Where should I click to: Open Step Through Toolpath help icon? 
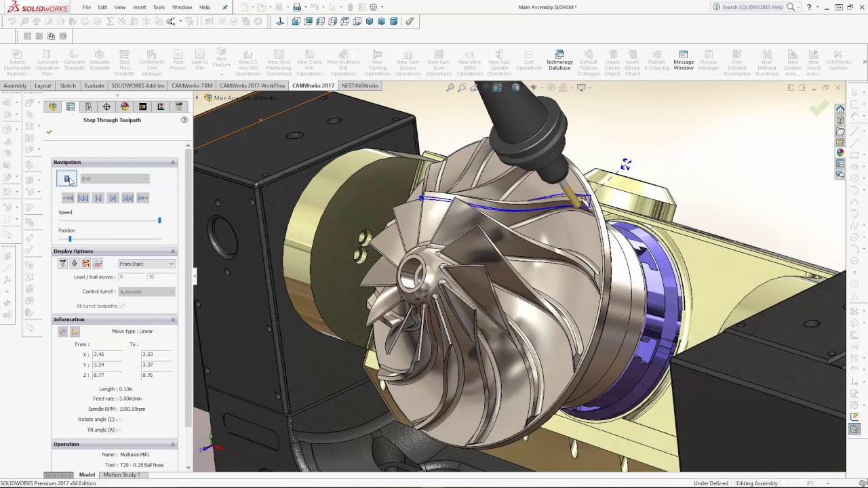coord(184,120)
